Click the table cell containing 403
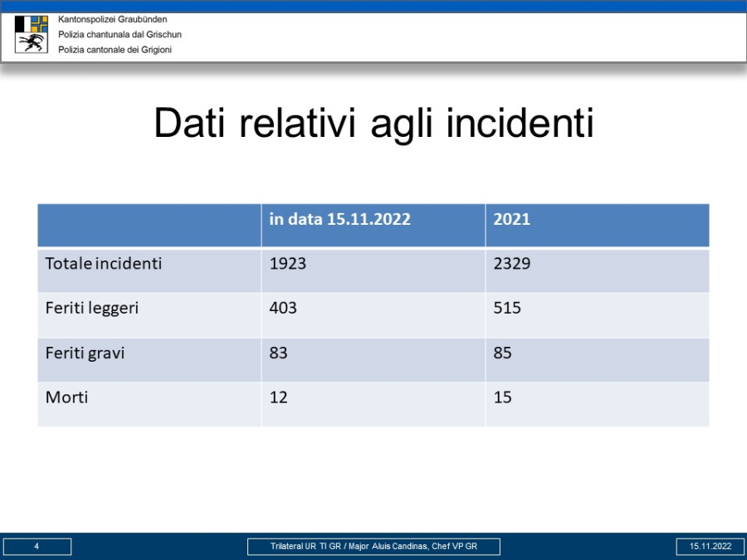 [283, 308]
